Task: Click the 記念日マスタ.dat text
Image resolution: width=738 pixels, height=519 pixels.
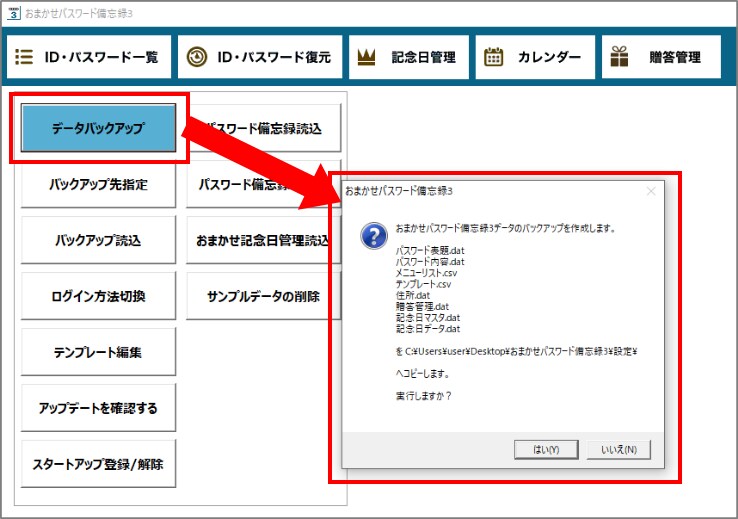Action: tap(428, 318)
